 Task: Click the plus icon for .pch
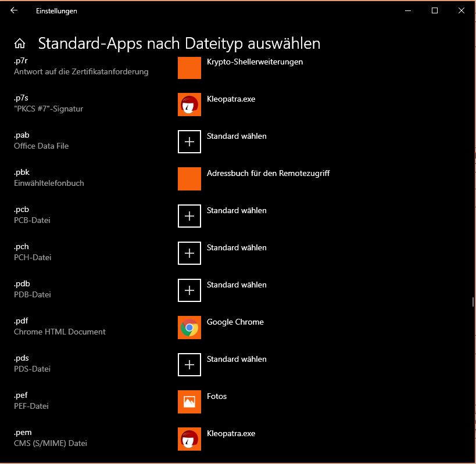point(189,253)
